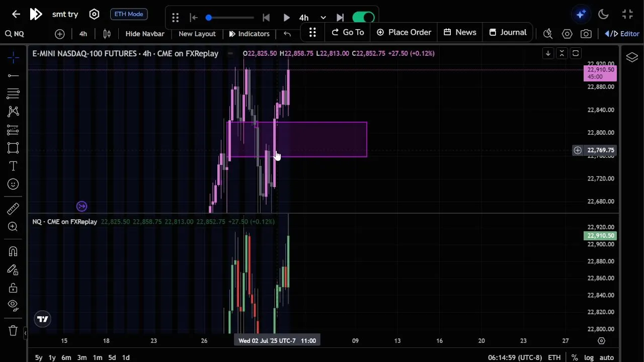Viewport: 644px width, 362px height.
Task: Open the Editor
Action: click(x=622, y=34)
